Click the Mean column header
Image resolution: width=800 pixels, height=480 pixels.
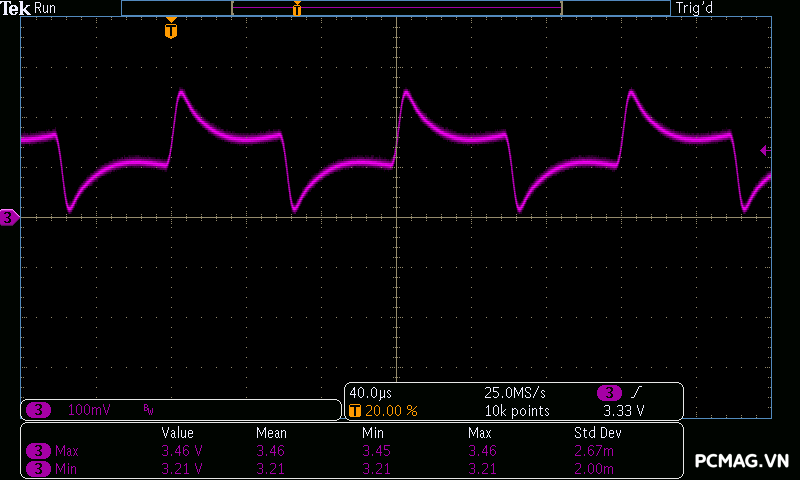pos(271,433)
